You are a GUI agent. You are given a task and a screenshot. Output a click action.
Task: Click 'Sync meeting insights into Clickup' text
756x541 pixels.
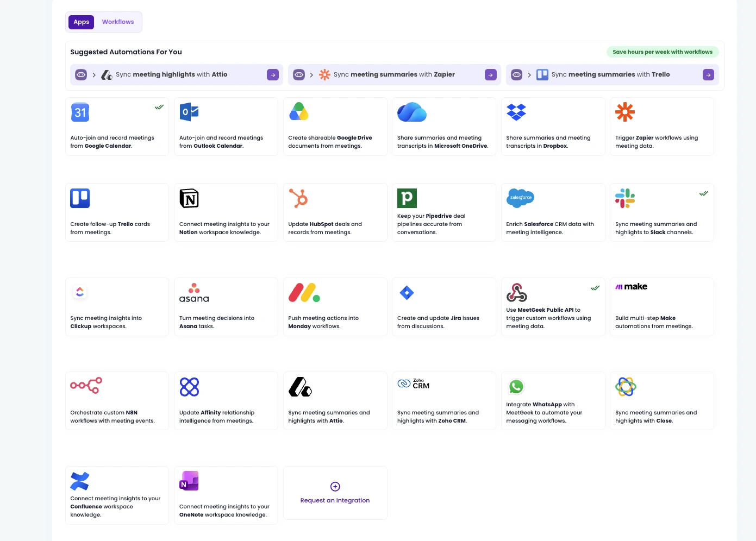106,322
